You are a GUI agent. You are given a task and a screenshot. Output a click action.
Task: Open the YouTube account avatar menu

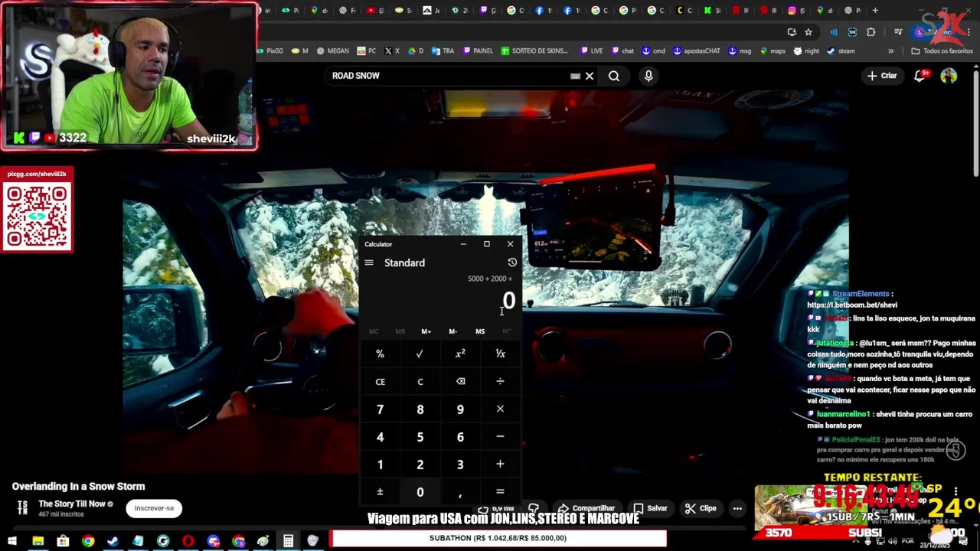point(949,76)
